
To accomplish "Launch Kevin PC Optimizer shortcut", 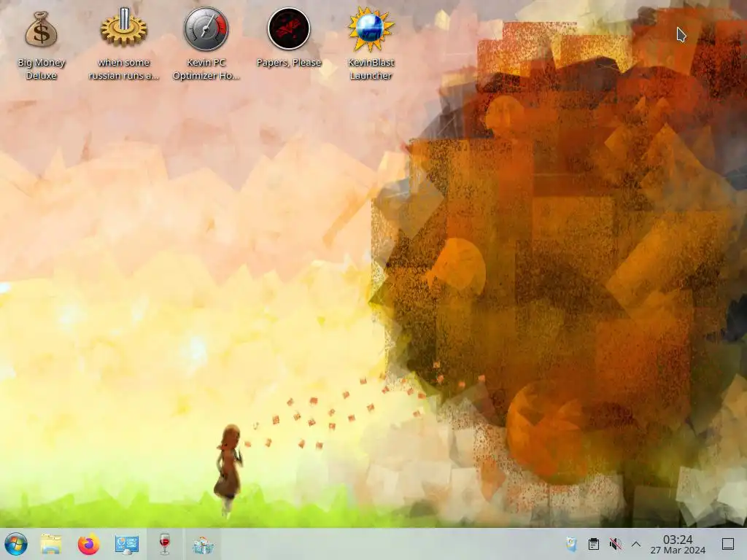I will 206,29.
